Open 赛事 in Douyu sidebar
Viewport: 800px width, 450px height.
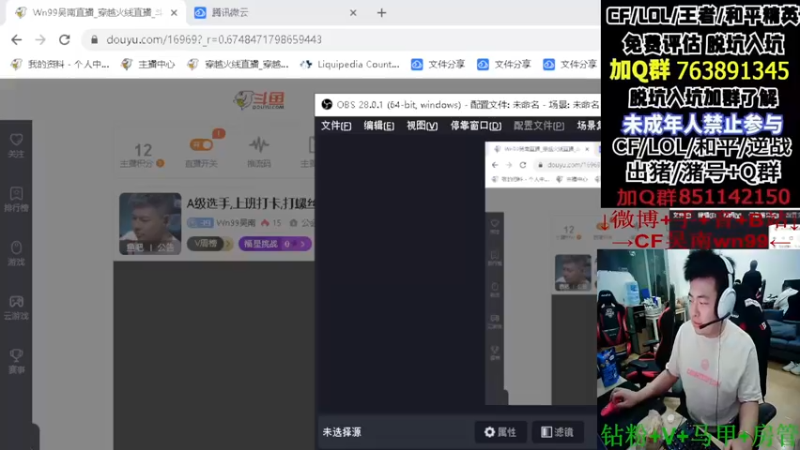[x=16, y=362]
